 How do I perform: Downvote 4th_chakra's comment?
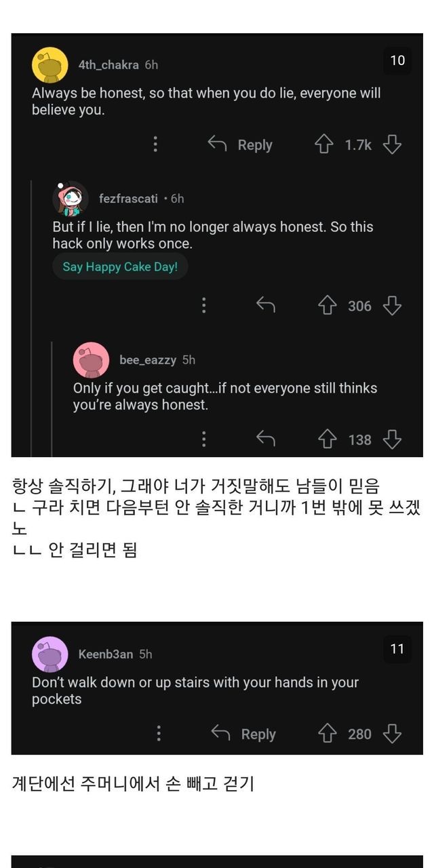pyautogui.click(x=392, y=144)
